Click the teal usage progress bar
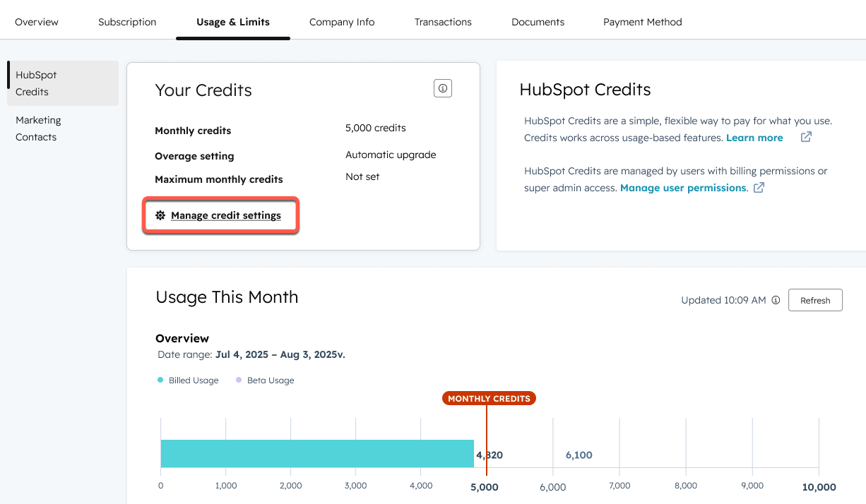Viewport: 866px width, 504px height. click(x=318, y=454)
